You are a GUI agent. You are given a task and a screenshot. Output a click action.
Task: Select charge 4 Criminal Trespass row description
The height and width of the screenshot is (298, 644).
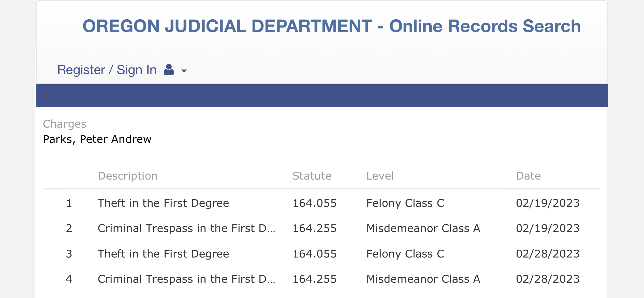(186, 279)
